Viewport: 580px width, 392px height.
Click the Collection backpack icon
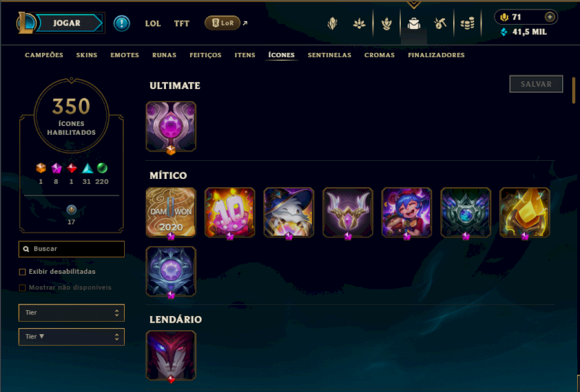tap(413, 24)
